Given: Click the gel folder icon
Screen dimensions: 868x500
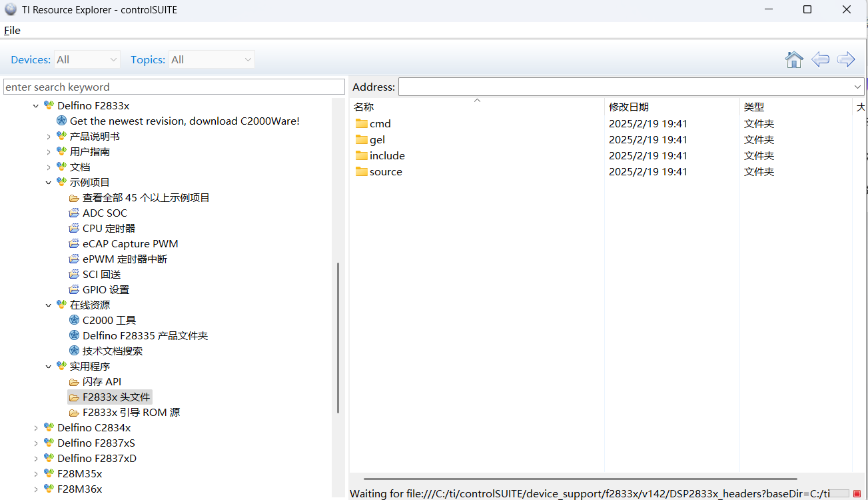Looking at the screenshot, I should click(362, 139).
